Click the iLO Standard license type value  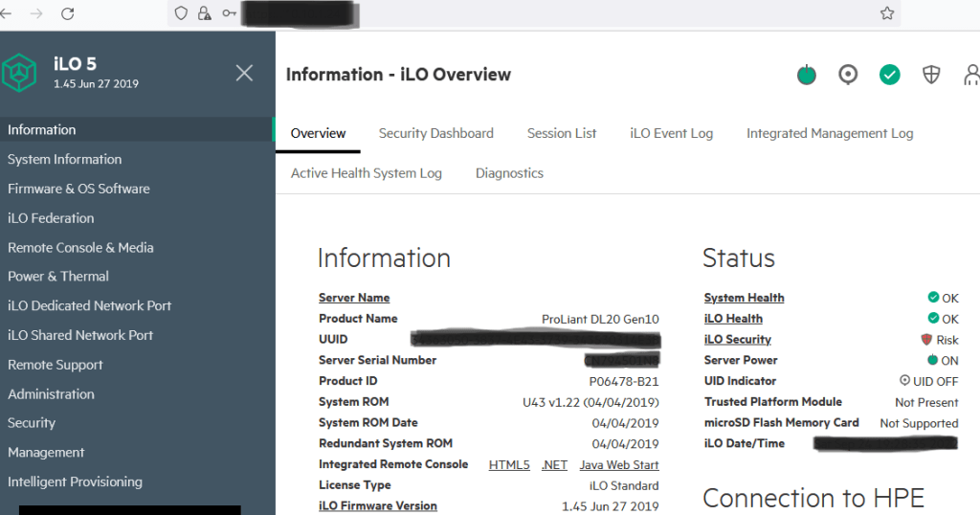tap(624, 485)
